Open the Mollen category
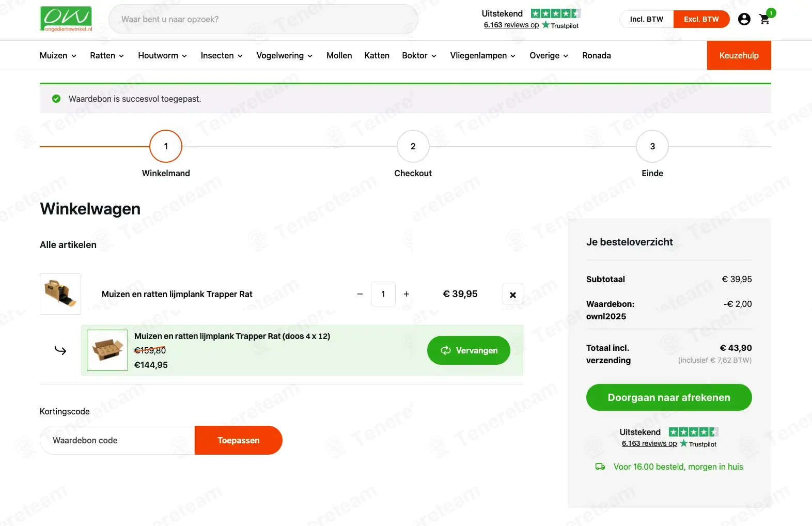The width and height of the screenshot is (812, 526). click(x=339, y=55)
